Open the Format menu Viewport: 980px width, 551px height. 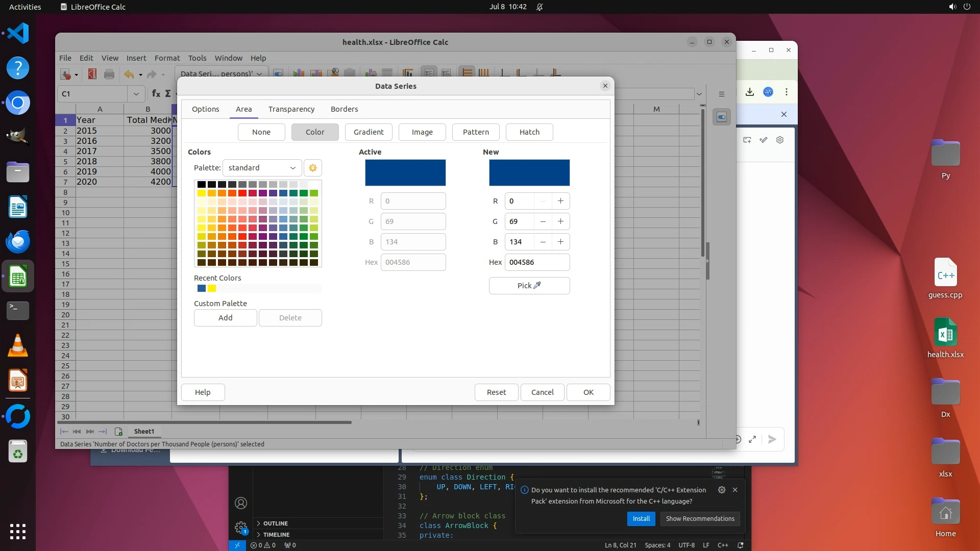pyautogui.click(x=167, y=58)
